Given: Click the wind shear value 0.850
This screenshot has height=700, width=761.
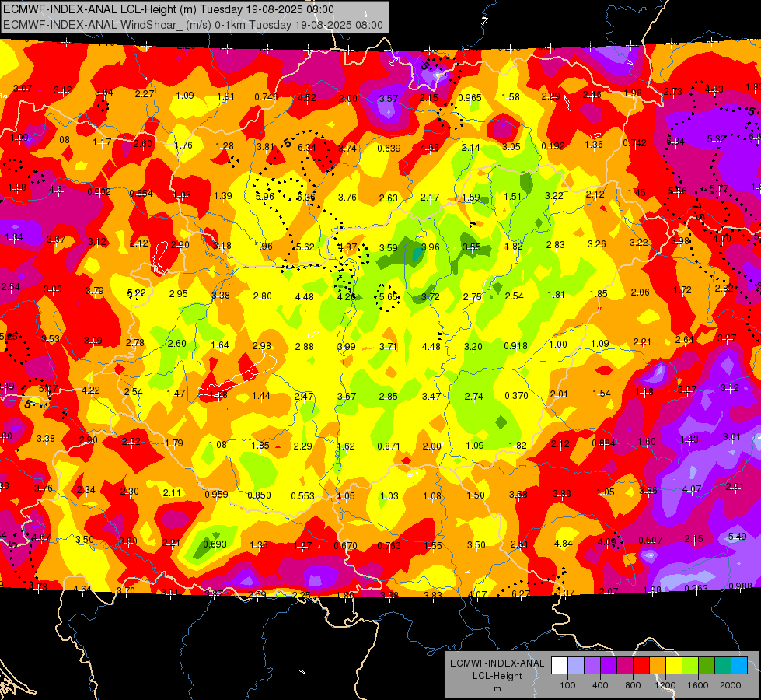Looking at the screenshot, I should [x=259, y=495].
